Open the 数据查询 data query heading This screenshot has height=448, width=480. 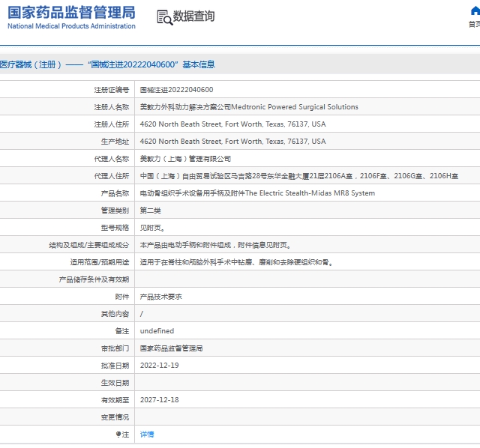(193, 16)
